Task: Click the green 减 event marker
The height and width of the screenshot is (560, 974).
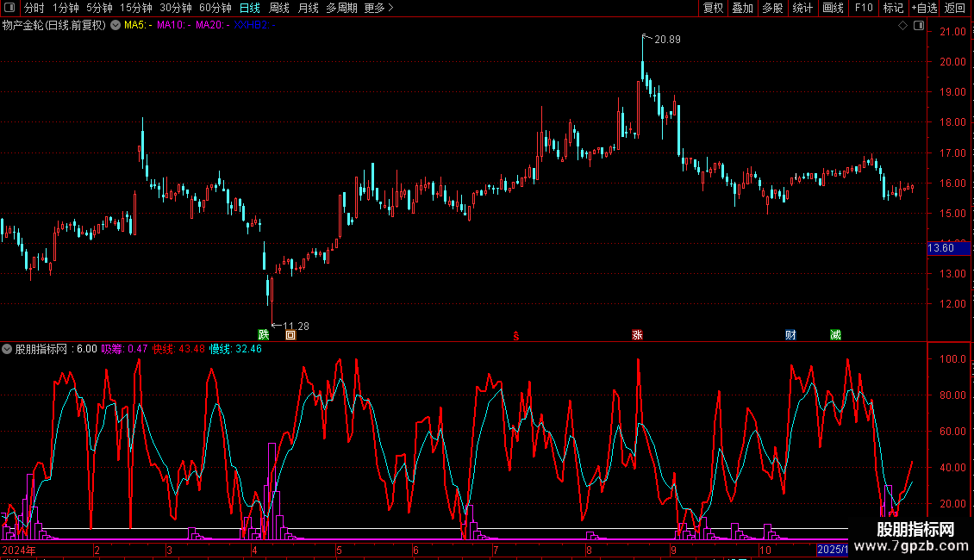Action: (835, 334)
